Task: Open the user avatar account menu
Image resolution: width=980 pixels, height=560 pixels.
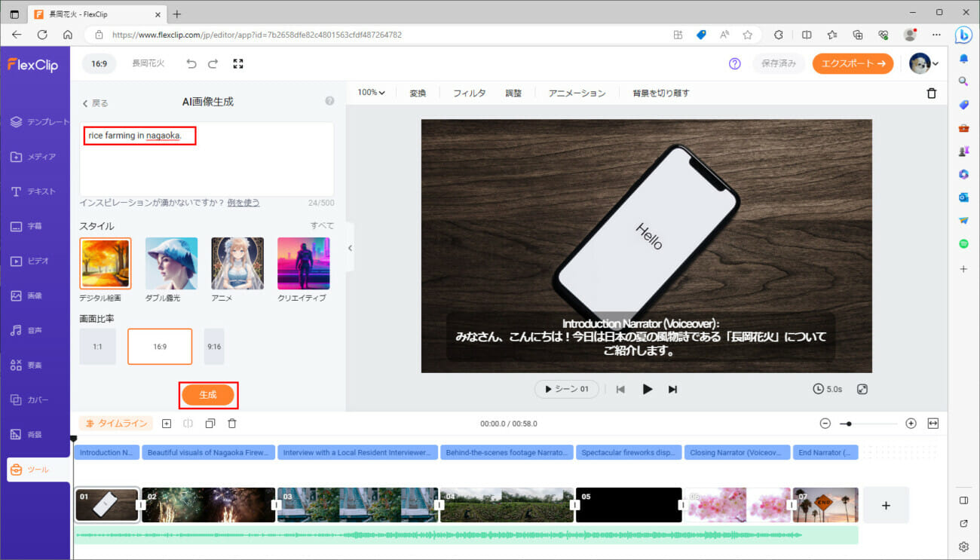Action: point(923,64)
